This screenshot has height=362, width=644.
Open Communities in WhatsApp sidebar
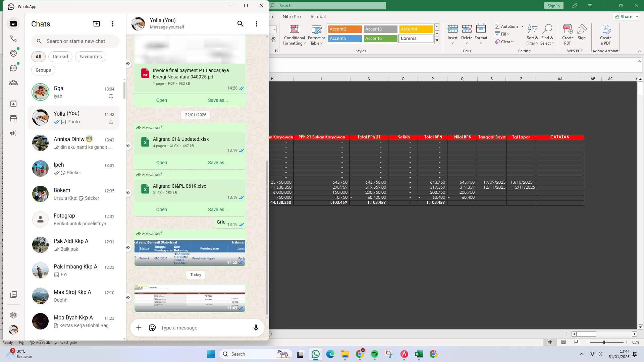(x=13, y=83)
